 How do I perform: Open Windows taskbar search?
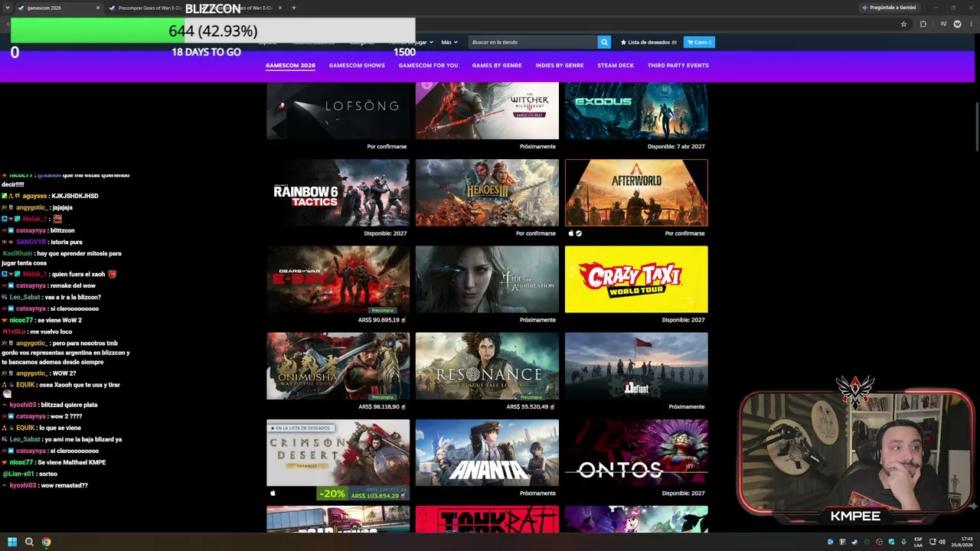pyautogui.click(x=29, y=542)
